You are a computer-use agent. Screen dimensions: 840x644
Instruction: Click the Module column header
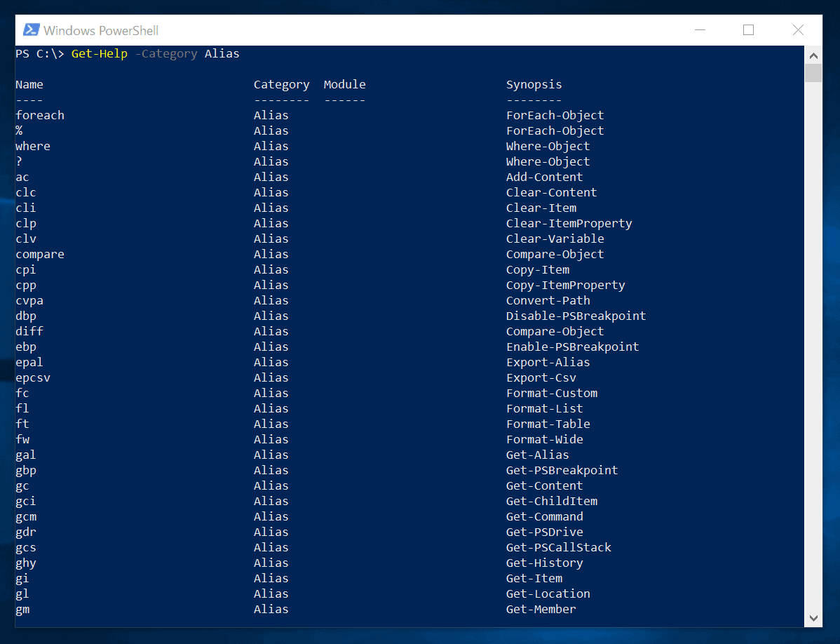click(344, 84)
